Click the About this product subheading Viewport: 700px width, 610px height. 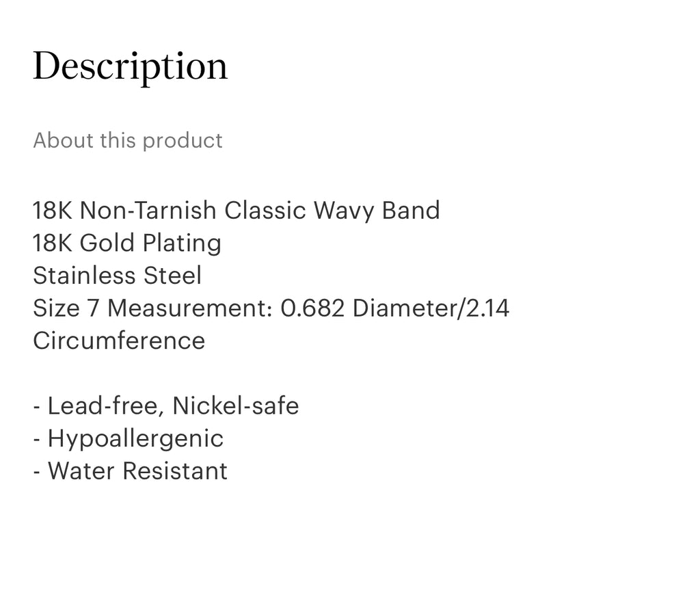pyautogui.click(x=128, y=140)
